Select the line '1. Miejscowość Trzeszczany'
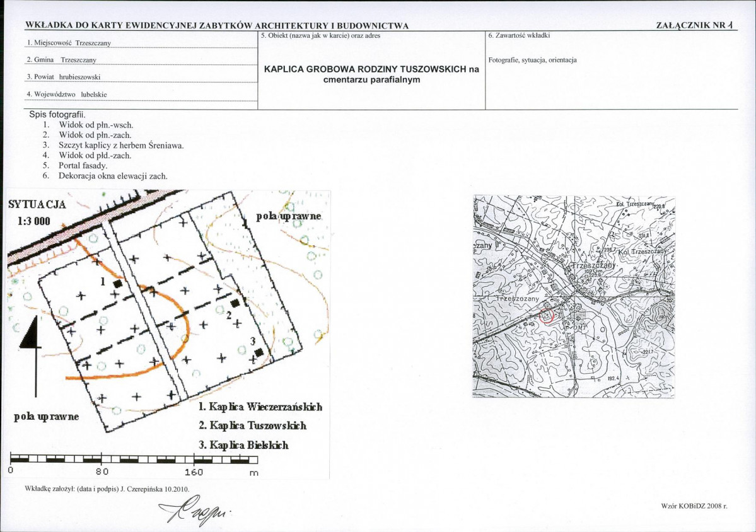 coord(69,43)
